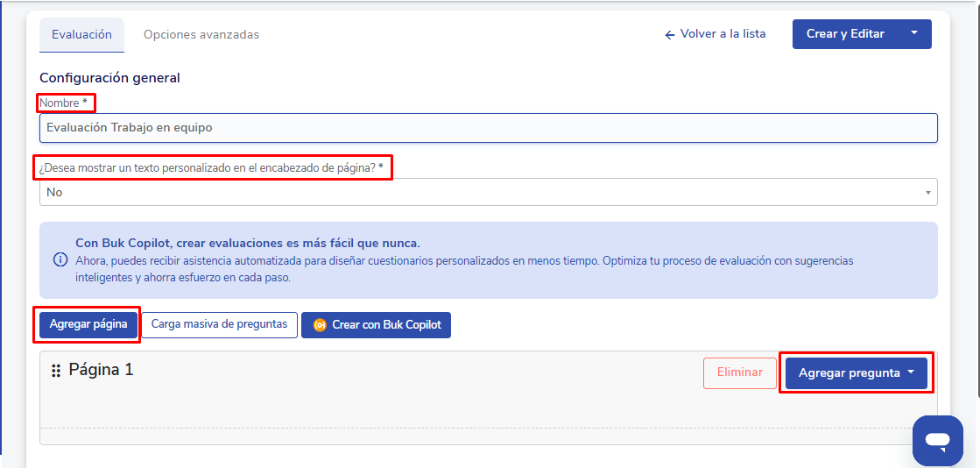Open the Agregar pregunta dropdown
Screen dimensions: 980x468
[x=857, y=372]
